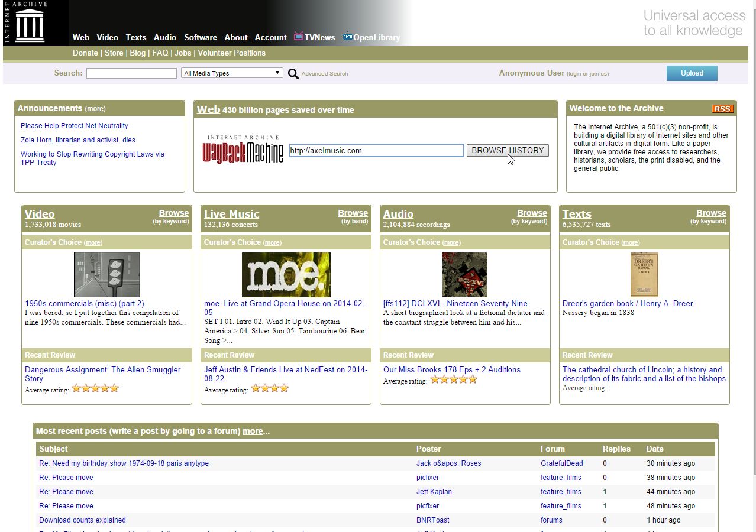Open the All Media Types dropdown
This screenshot has height=532, width=756.
coord(232,73)
